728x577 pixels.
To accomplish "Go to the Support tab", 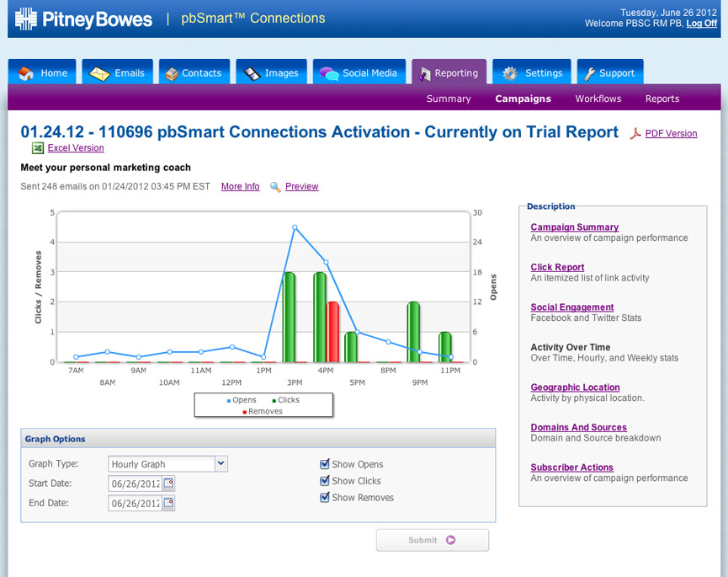I will (610, 72).
